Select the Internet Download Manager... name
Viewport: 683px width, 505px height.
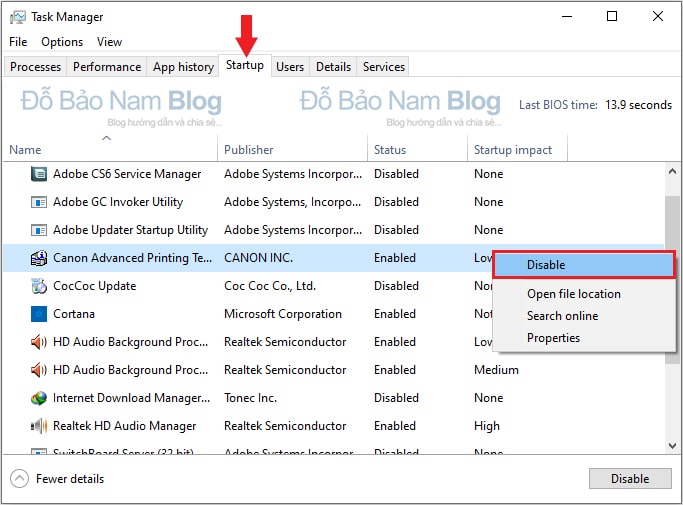[x=131, y=398]
